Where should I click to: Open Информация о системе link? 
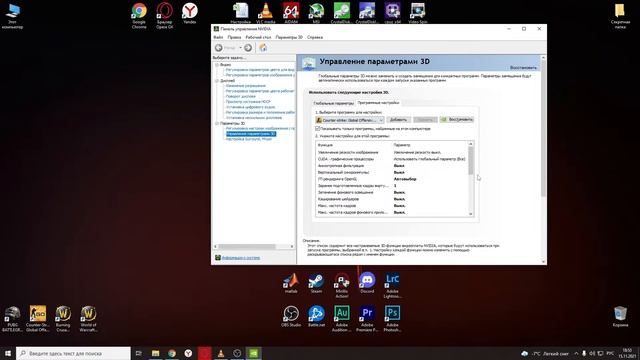(241, 258)
